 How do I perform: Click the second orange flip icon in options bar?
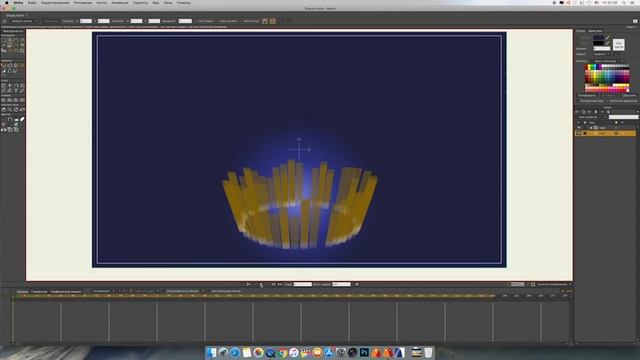point(273,21)
